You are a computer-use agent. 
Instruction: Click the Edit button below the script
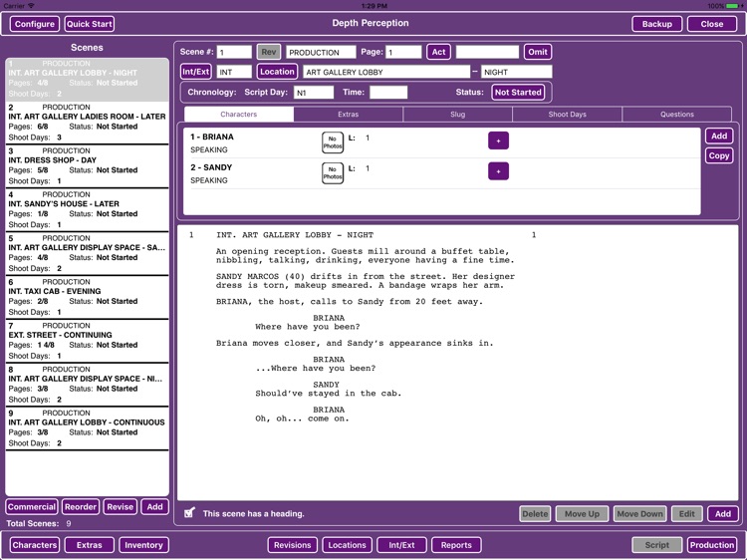[x=687, y=514]
